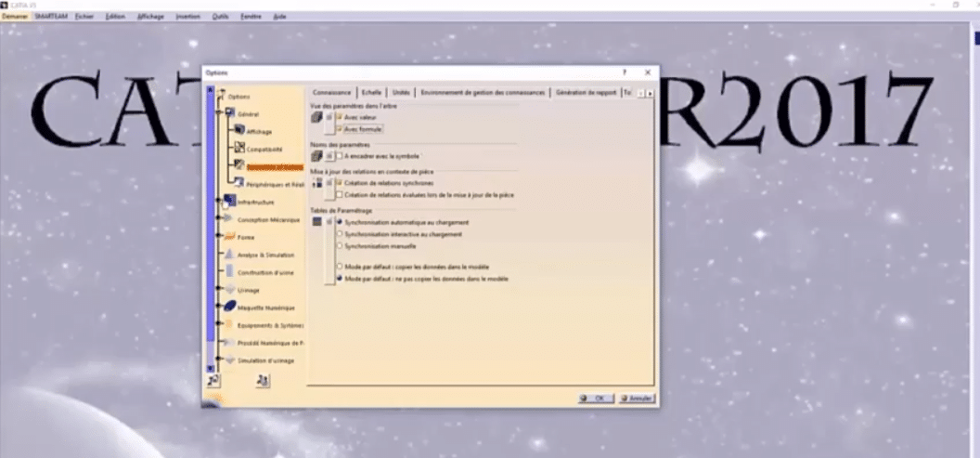Open the Outils menu
Viewport: 980px width, 458px height.
220,17
